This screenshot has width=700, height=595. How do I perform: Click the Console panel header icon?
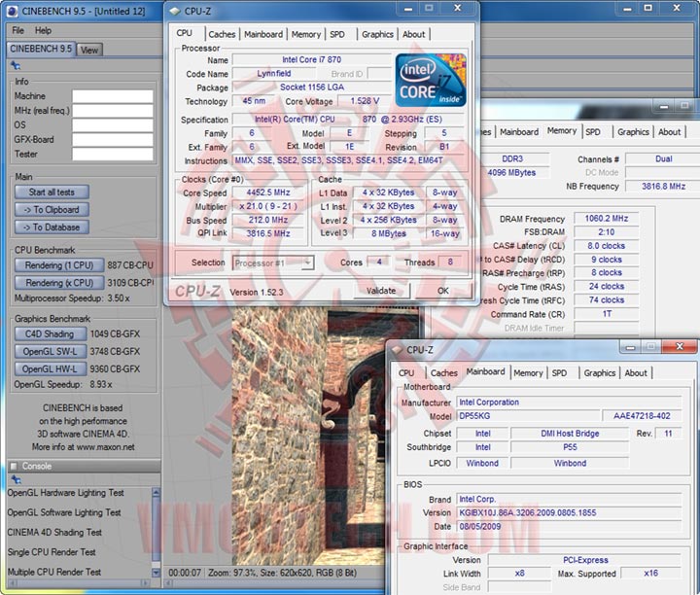[14, 466]
